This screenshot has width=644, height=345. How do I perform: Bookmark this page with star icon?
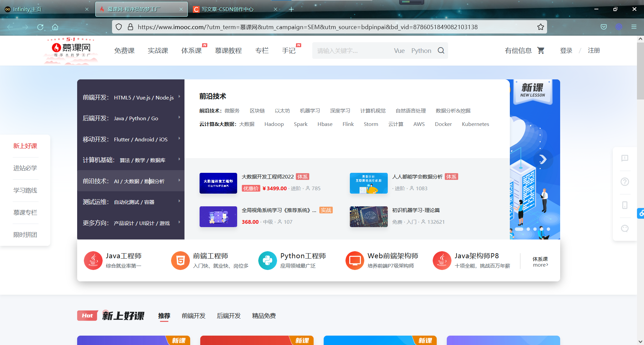pos(540,27)
